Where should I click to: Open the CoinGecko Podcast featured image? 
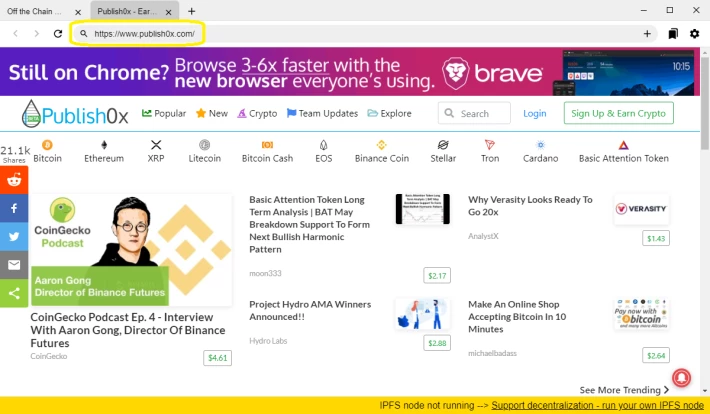131,250
